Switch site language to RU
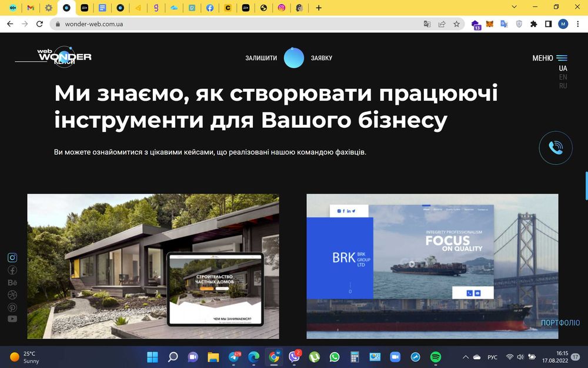 point(563,85)
